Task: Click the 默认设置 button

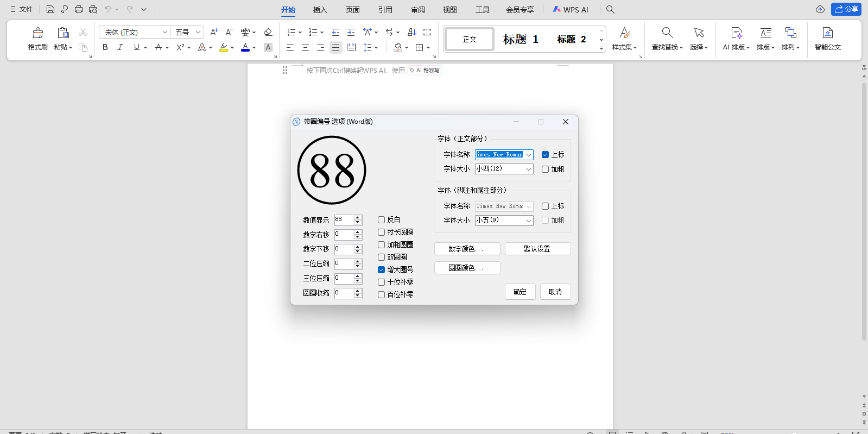Action: tap(537, 249)
